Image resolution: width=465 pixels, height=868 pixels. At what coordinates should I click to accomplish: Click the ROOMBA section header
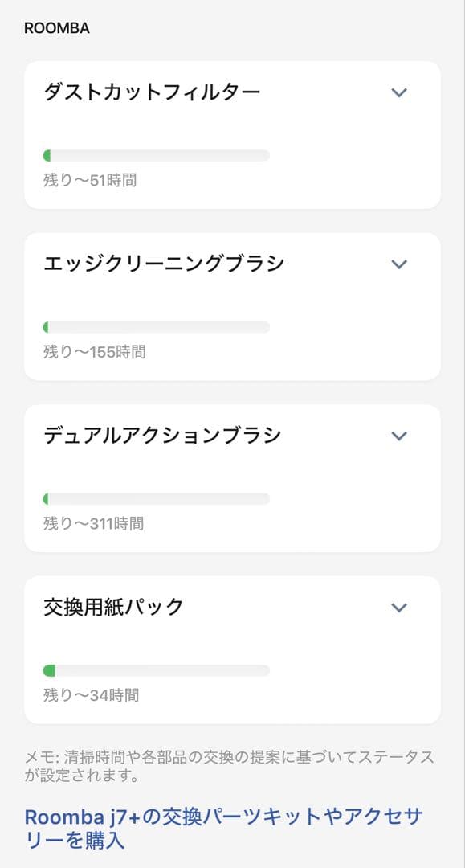click(56, 27)
